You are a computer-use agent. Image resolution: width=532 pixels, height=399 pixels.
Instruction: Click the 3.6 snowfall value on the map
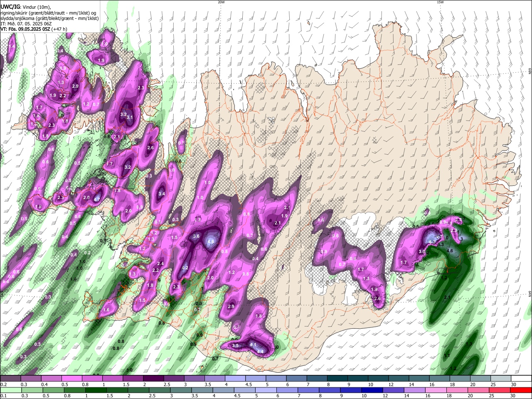point(197,236)
